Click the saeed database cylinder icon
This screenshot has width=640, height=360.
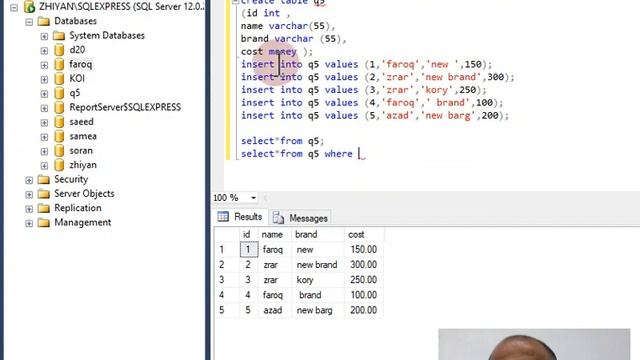[59, 122]
